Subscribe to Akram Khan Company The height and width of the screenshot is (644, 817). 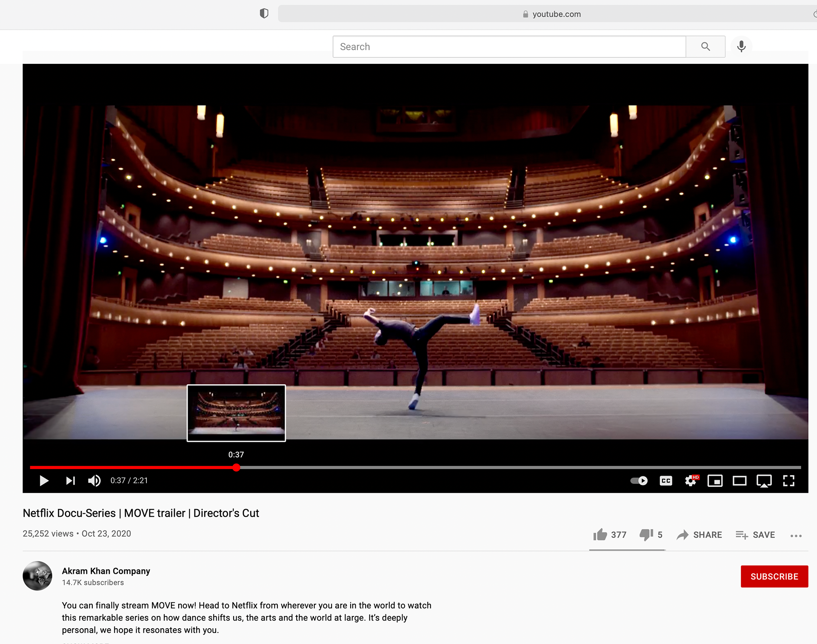click(x=774, y=576)
